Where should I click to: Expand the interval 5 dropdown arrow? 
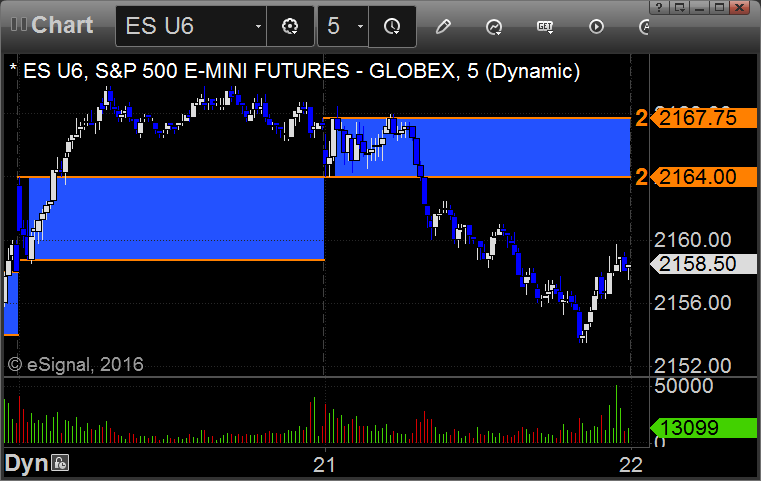[x=360, y=26]
